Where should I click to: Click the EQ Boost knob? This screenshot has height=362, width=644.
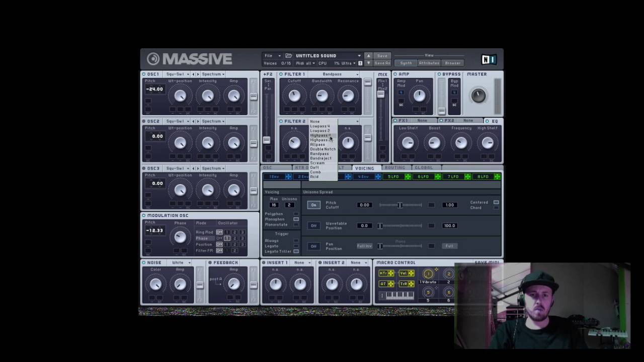[434, 143]
